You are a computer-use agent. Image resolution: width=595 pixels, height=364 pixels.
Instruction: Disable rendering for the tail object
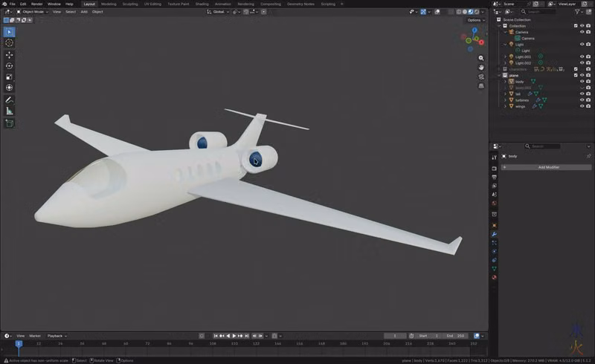[x=588, y=94]
